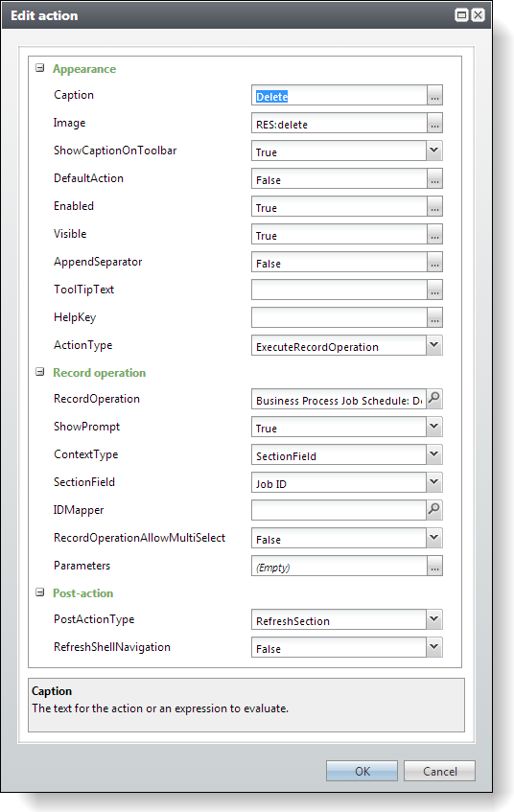Open the PostActionType dropdown
Screen dimensions: 514x812
[x=434, y=619]
